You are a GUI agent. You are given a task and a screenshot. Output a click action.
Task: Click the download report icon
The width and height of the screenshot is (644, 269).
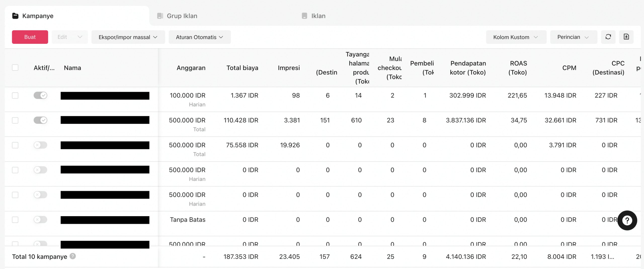pos(626,37)
